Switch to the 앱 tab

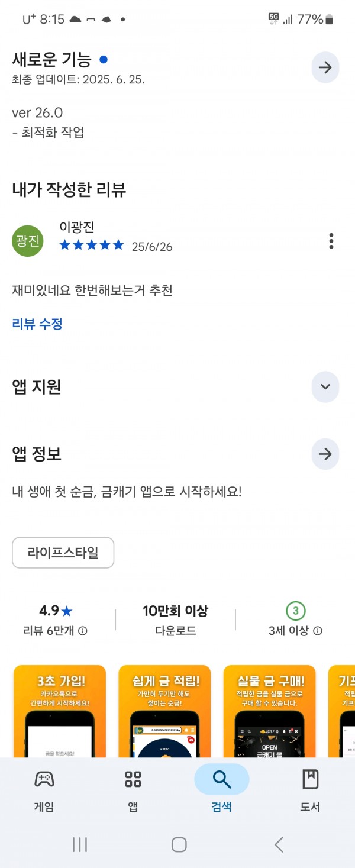[x=133, y=790]
